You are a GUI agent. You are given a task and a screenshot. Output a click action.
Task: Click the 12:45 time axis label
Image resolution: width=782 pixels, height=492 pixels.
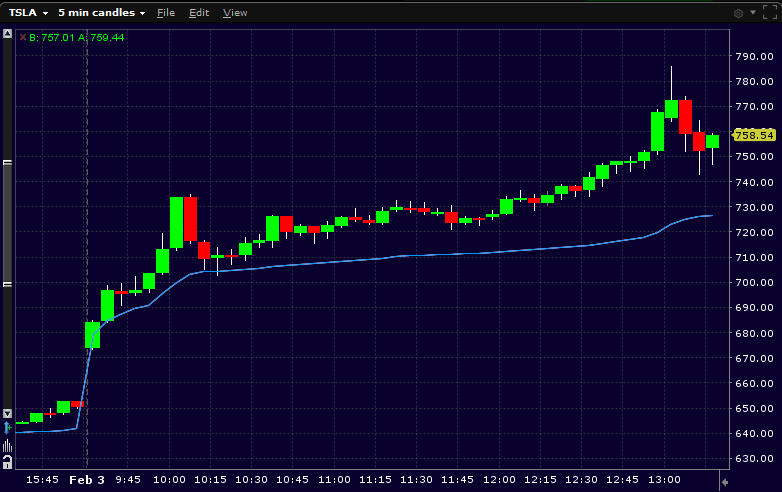point(622,480)
